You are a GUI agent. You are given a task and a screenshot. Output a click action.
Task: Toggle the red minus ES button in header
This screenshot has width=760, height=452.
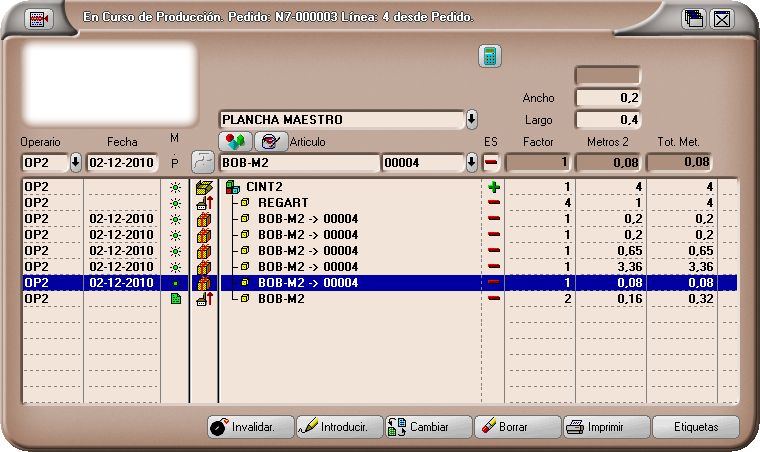(x=492, y=162)
